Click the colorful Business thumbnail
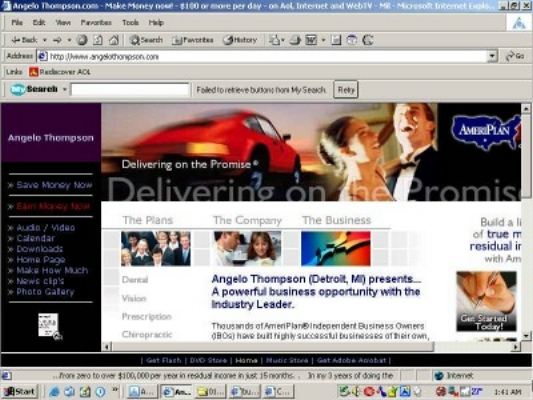The image size is (533, 400). click(336, 248)
